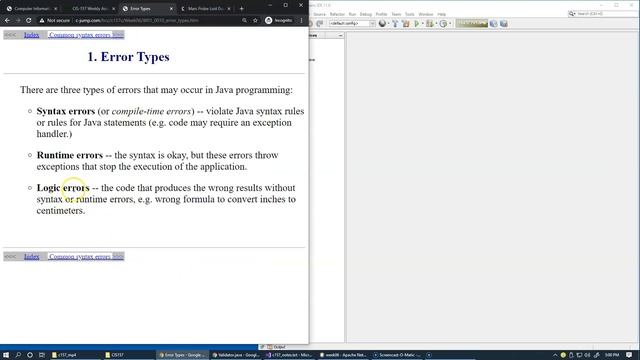The height and width of the screenshot is (360, 640).
Task: Open the Refactor menu in NetBeans
Action: (337, 14)
